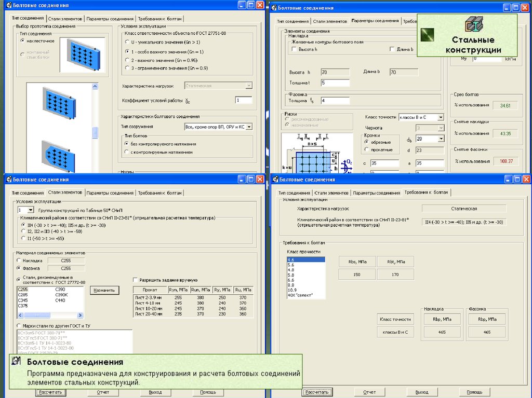Enable the Высота h checkbox
Viewport: 532px width, 398px height.
(x=294, y=49)
